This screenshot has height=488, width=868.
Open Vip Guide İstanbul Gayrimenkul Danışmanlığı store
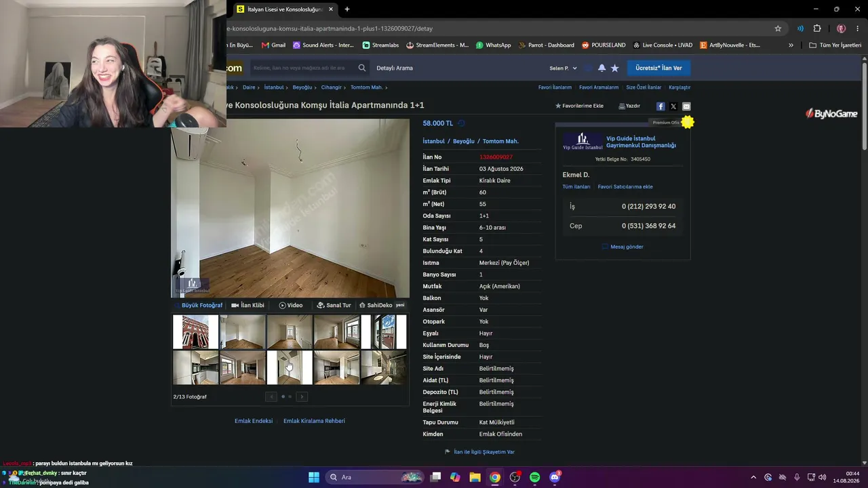point(641,142)
